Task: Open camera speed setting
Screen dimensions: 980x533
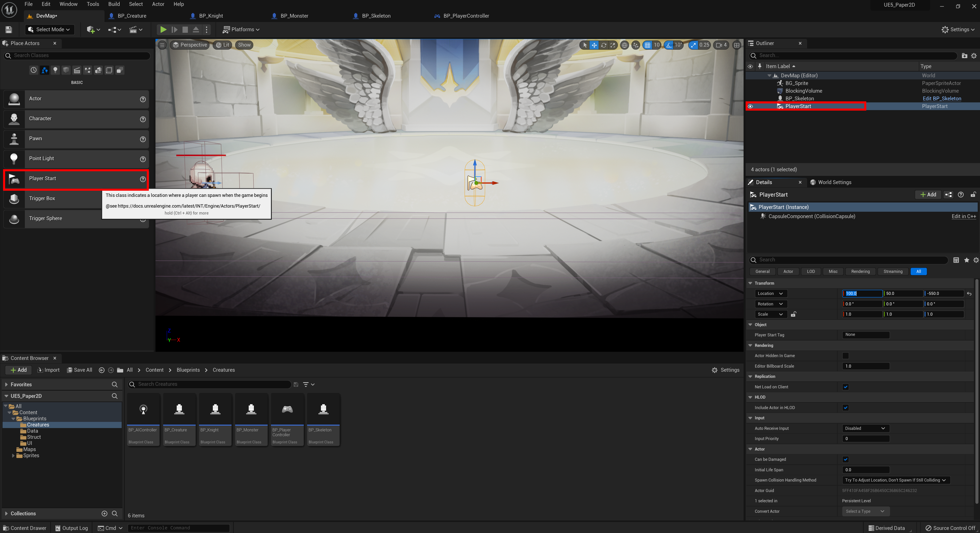Action: click(721, 45)
